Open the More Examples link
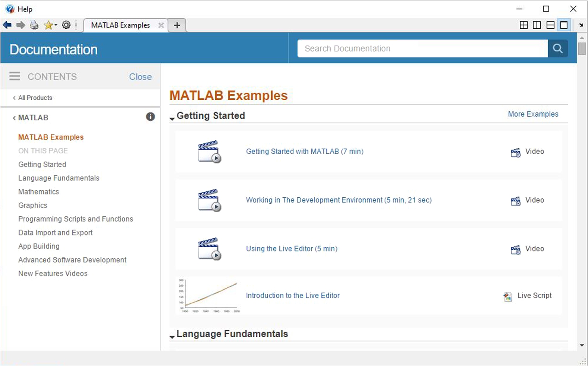Viewport: 588px width, 366px height. pyautogui.click(x=533, y=114)
